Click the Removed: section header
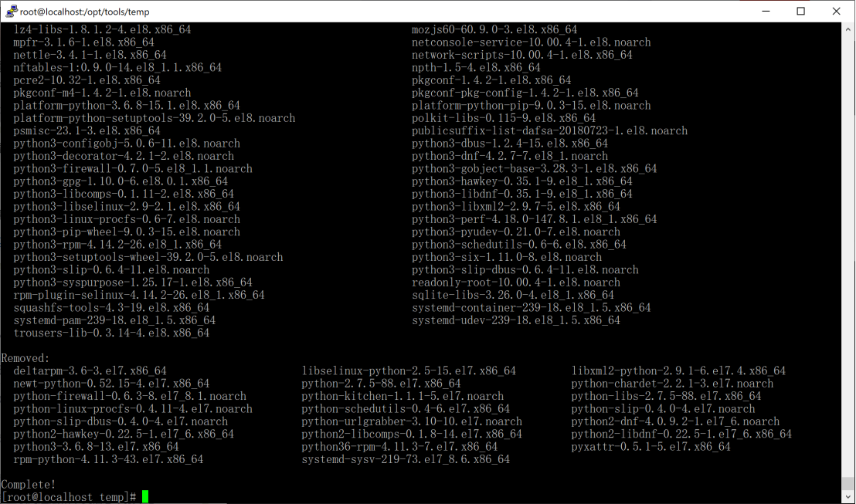The image size is (856, 504). [29, 357]
